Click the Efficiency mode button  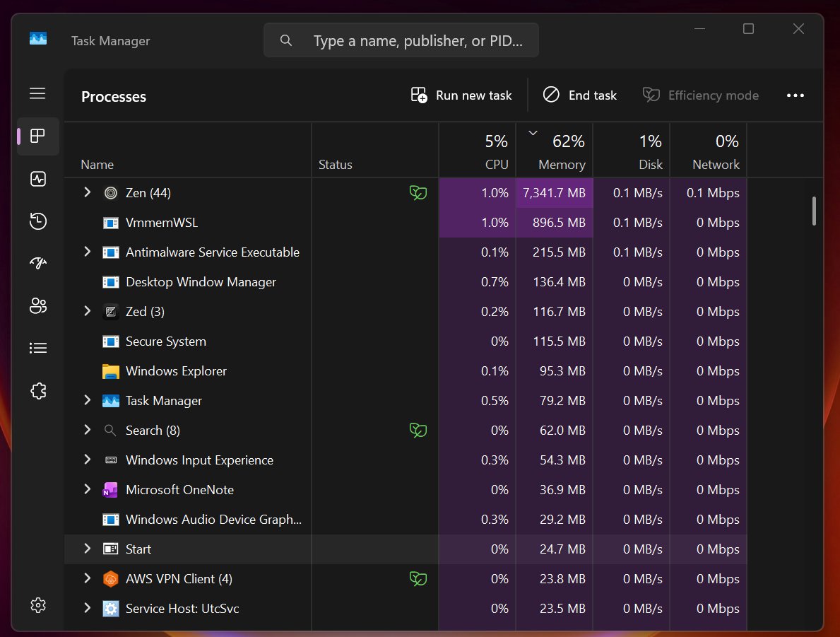[x=701, y=95]
